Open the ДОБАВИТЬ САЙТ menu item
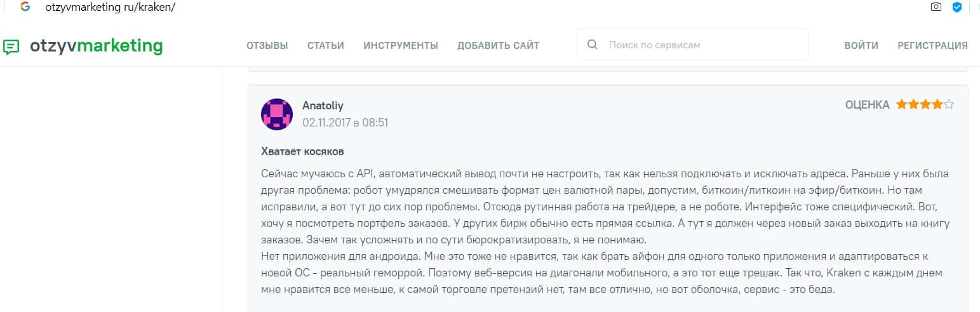Screen dimensions: 980x312 (x=498, y=46)
